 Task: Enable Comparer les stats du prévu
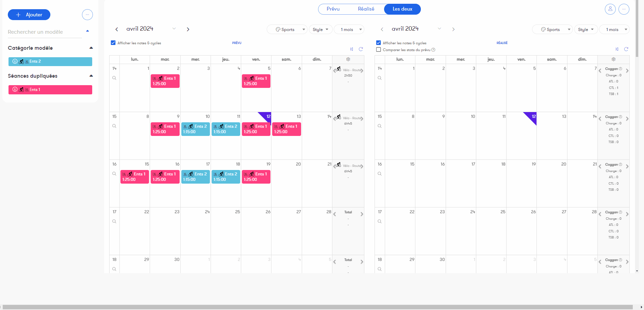pos(379,50)
